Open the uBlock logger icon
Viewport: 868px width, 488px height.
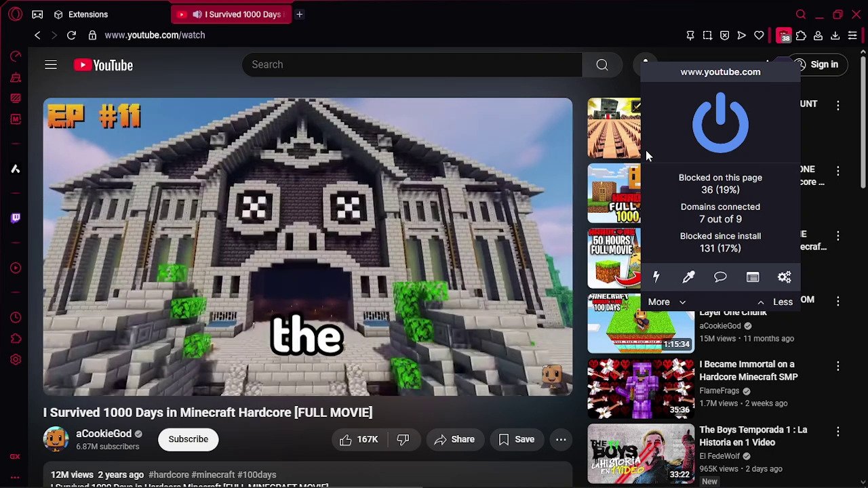coord(753,277)
